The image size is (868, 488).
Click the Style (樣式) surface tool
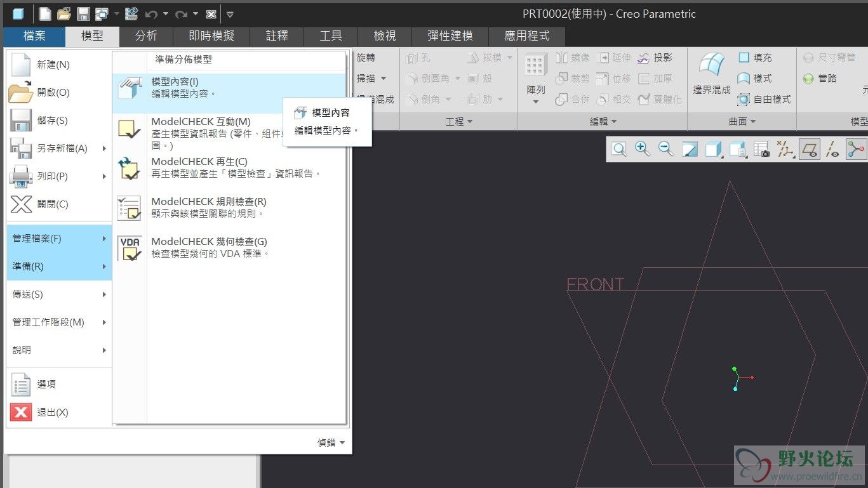coord(755,78)
